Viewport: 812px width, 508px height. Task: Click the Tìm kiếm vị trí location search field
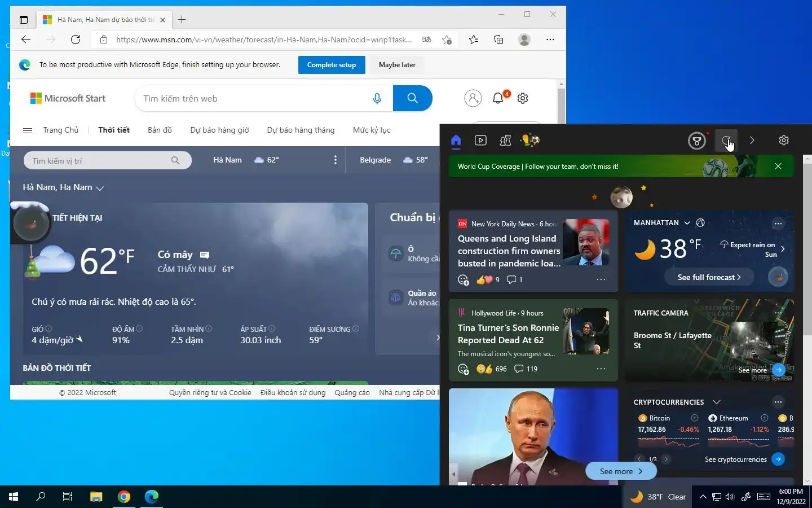pyautogui.click(x=107, y=160)
